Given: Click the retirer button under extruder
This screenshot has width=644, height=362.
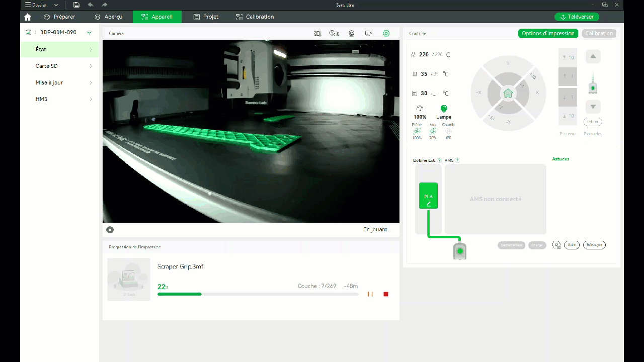Looking at the screenshot, I should click(x=593, y=121).
